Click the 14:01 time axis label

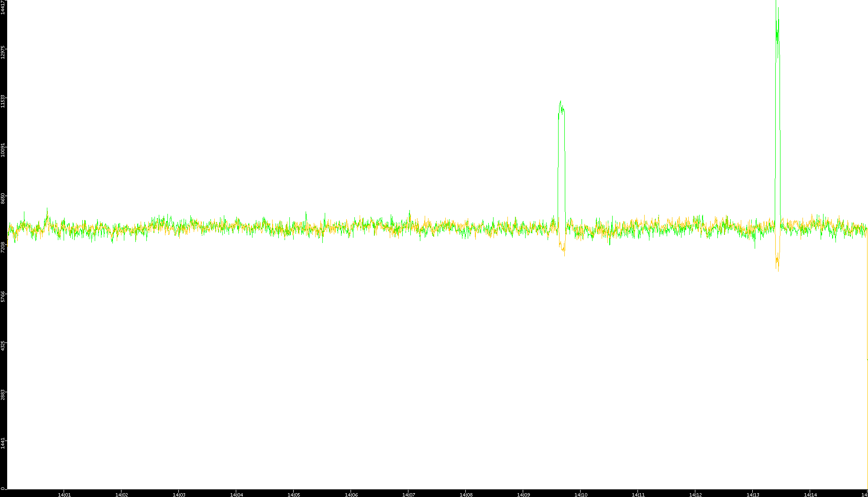pyautogui.click(x=64, y=495)
